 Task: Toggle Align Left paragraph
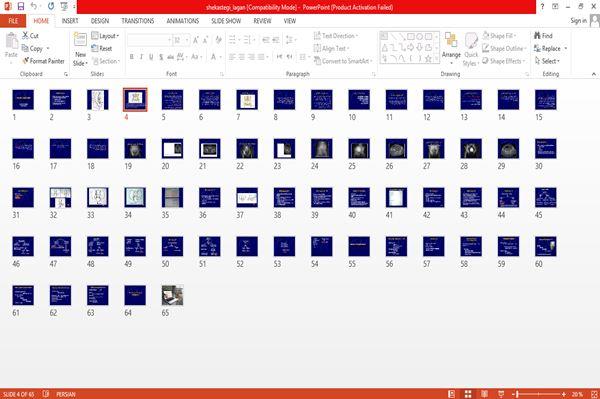(x=232, y=57)
